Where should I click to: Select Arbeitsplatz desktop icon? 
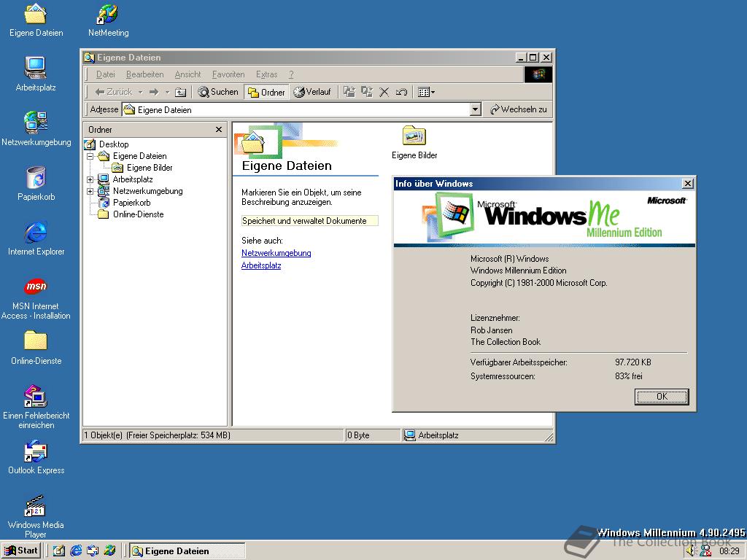tap(36, 74)
